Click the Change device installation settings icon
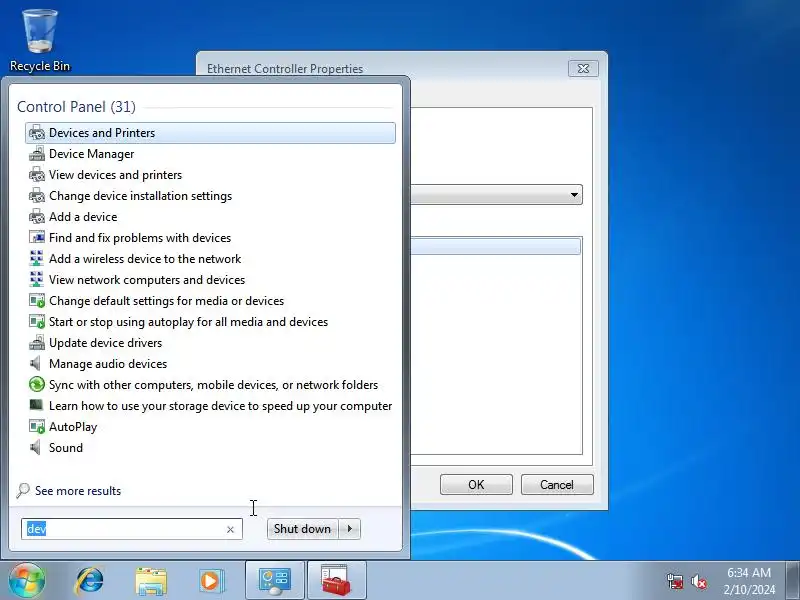 (37, 196)
